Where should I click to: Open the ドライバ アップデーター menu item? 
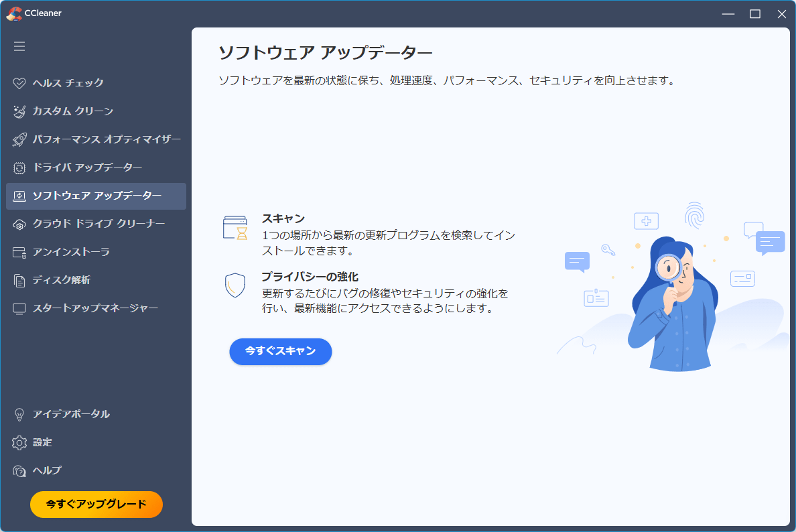[x=87, y=168]
